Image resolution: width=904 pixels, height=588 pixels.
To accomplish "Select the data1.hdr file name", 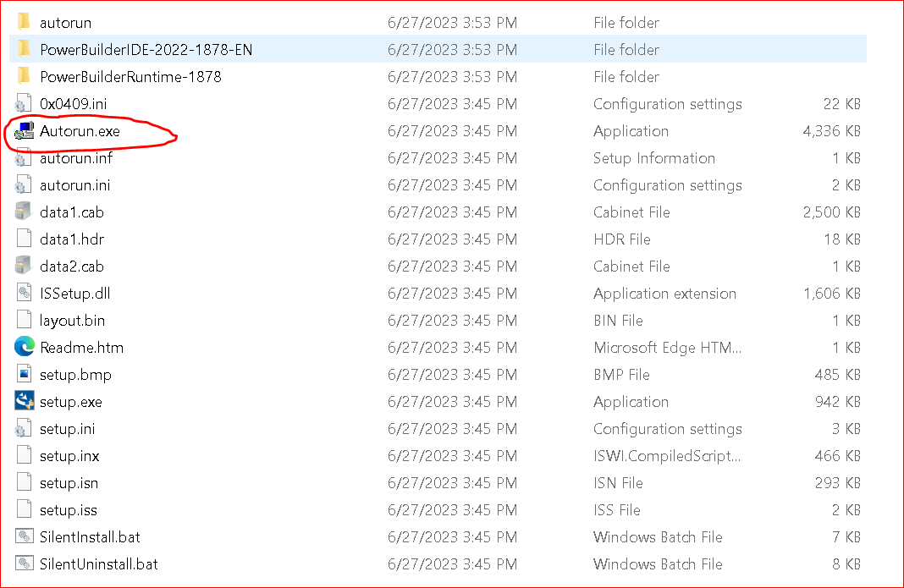I will [x=72, y=239].
